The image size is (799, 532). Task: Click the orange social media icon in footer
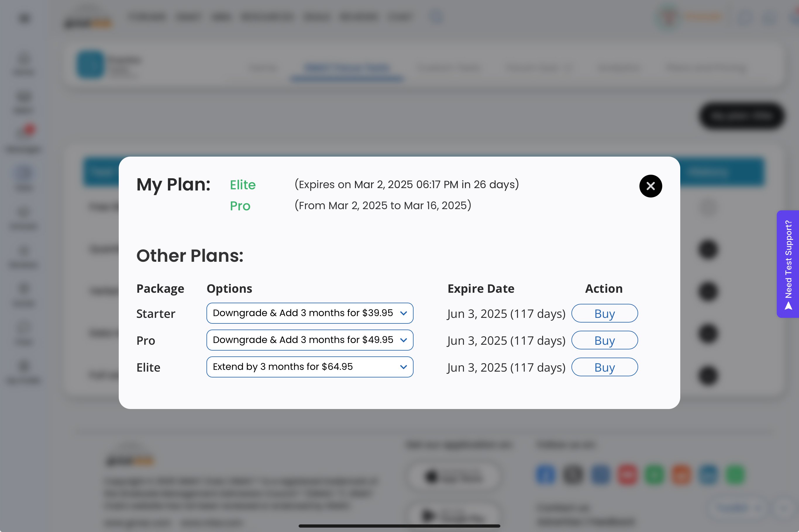coord(681,474)
